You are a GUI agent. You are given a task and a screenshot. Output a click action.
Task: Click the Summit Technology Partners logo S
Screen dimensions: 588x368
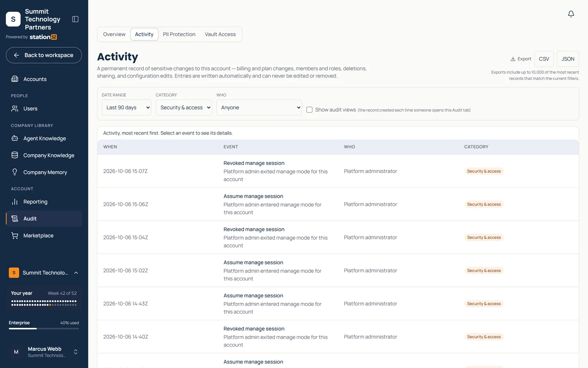pyautogui.click(x=13, y=19)
